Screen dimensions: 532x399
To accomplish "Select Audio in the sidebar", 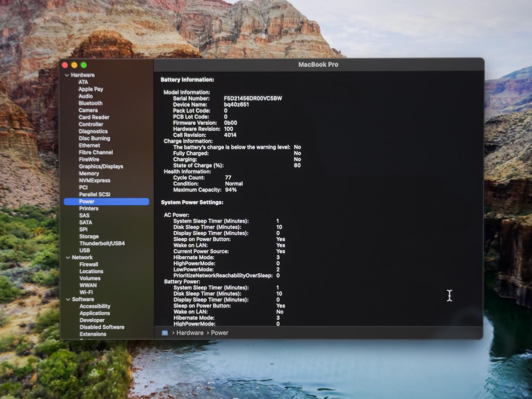I will 86,96.
